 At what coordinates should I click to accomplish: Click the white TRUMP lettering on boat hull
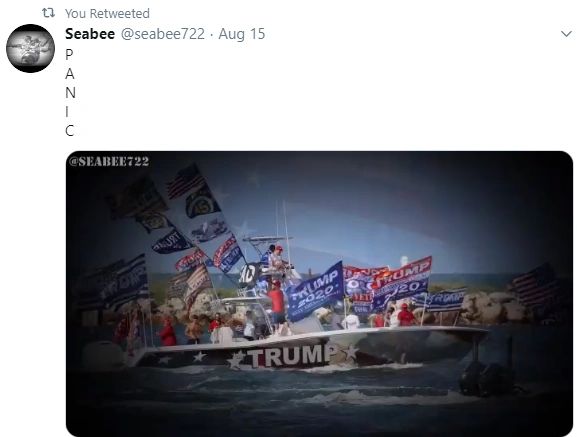point(292,356)
